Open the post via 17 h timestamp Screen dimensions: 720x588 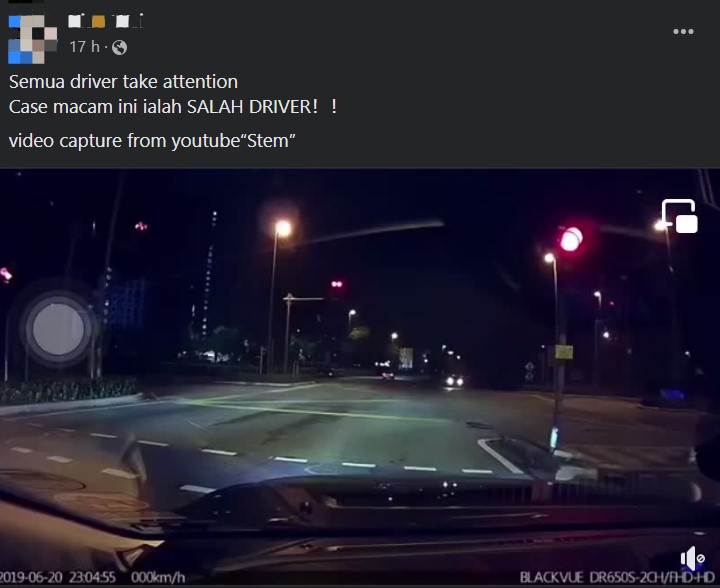coord(84,47)
